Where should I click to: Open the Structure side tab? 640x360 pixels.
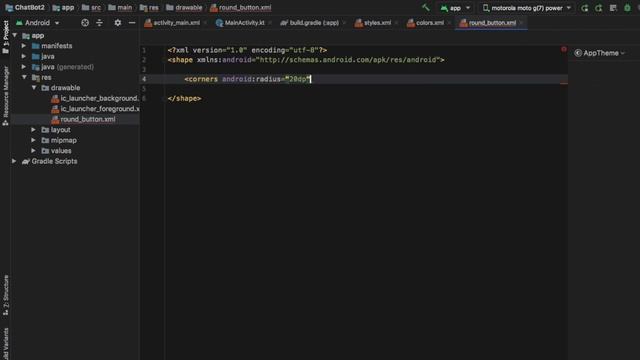click(x=5, y=295)
